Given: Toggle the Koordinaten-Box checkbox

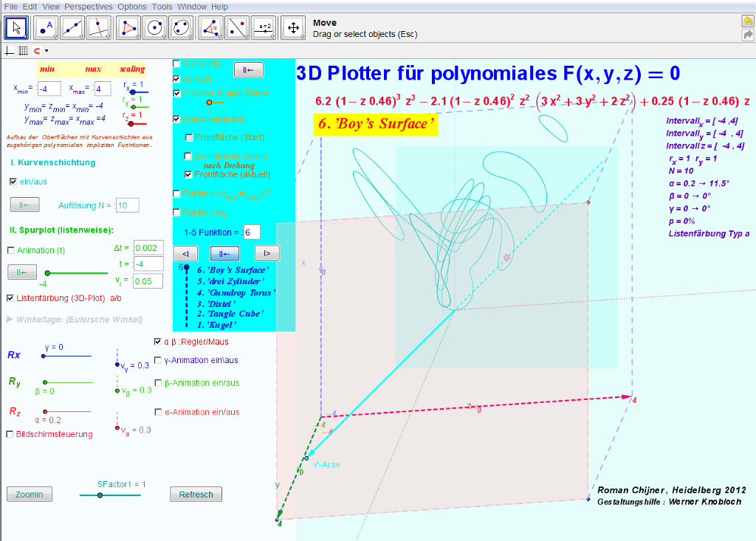Looking at the screenshot, I should coord(176,118).
